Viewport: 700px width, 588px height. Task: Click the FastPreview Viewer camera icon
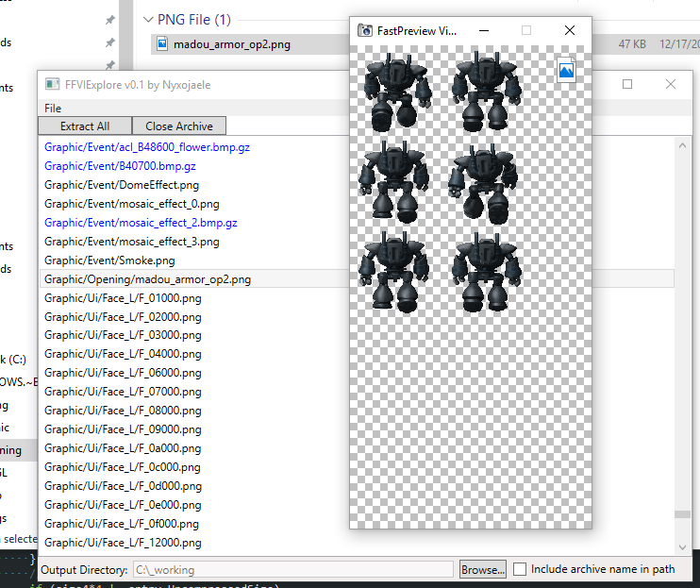tap(365, 30)
